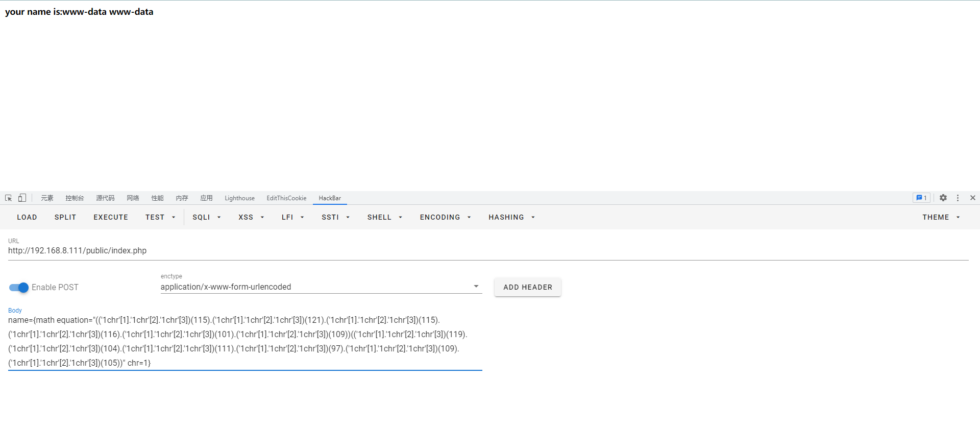This screenshot has height=425, width=980.
Task: Toggle the device toolbar icon
Action: click(22, 198)
